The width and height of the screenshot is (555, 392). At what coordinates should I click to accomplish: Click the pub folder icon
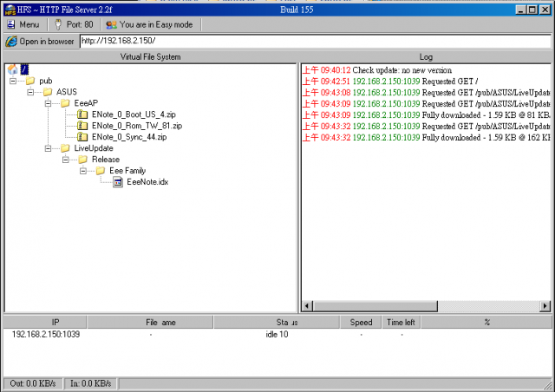tap(30, 81)
